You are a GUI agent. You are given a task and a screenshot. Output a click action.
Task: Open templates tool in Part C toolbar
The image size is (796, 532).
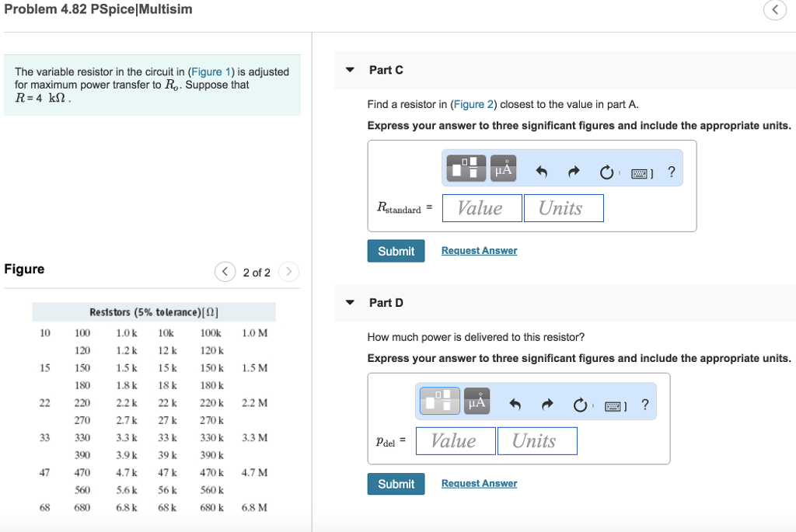click(466, 168)
